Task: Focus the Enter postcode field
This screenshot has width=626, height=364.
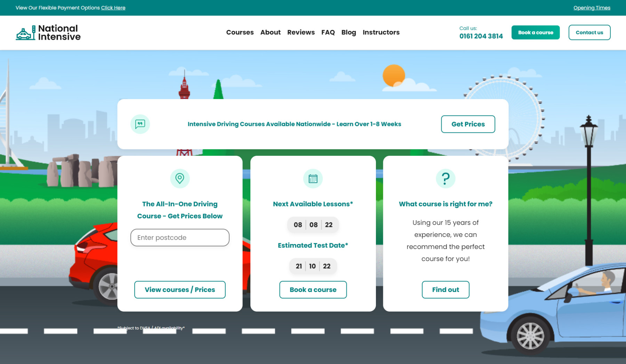Action: [180, 237]
